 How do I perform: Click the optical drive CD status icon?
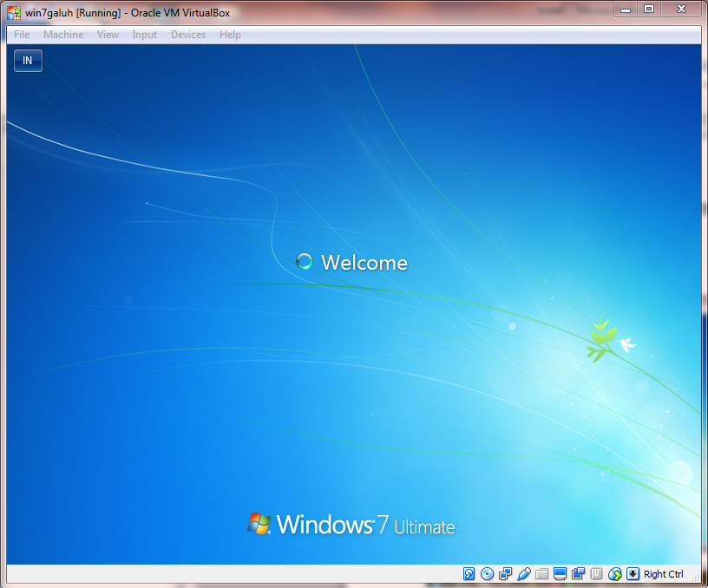pyautogui.click(x=487, y=573)
